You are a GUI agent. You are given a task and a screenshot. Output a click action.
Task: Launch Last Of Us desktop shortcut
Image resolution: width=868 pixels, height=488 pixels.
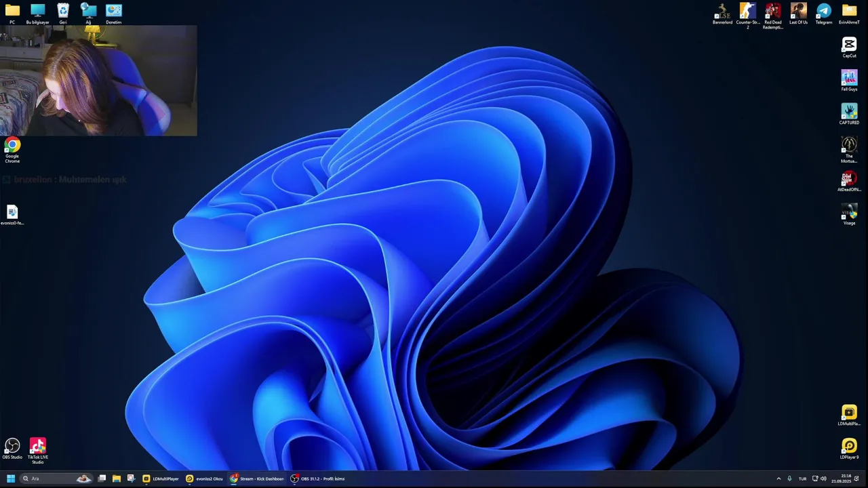(x=798, y=14)
